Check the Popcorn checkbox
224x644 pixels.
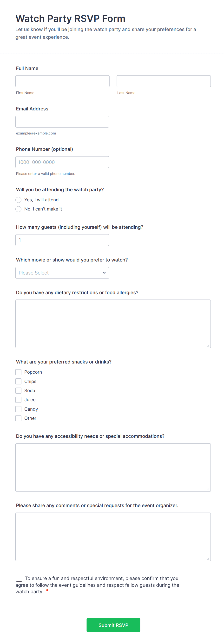point(19,372)
